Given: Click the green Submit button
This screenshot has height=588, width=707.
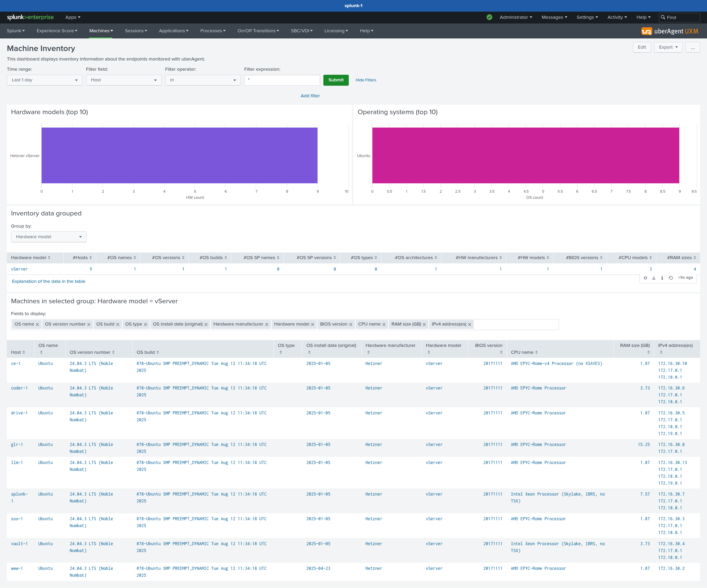Looking at the screenshot, I should click(x=336, y=80).
